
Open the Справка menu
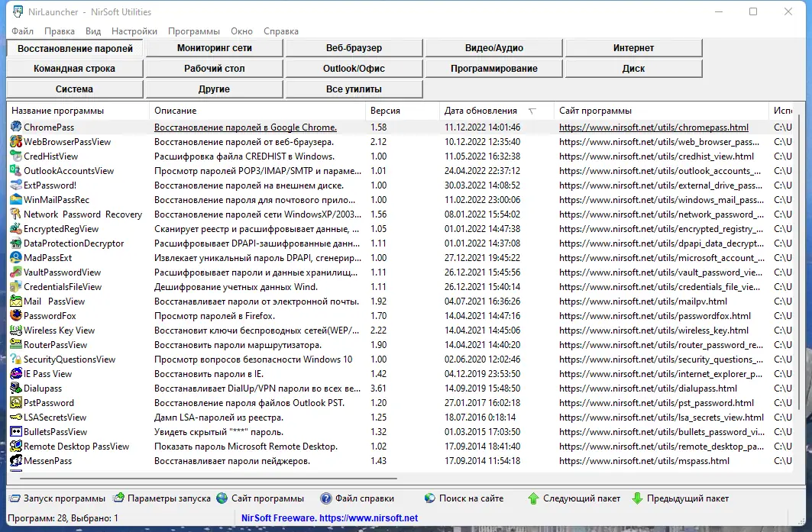click(280, 31)
